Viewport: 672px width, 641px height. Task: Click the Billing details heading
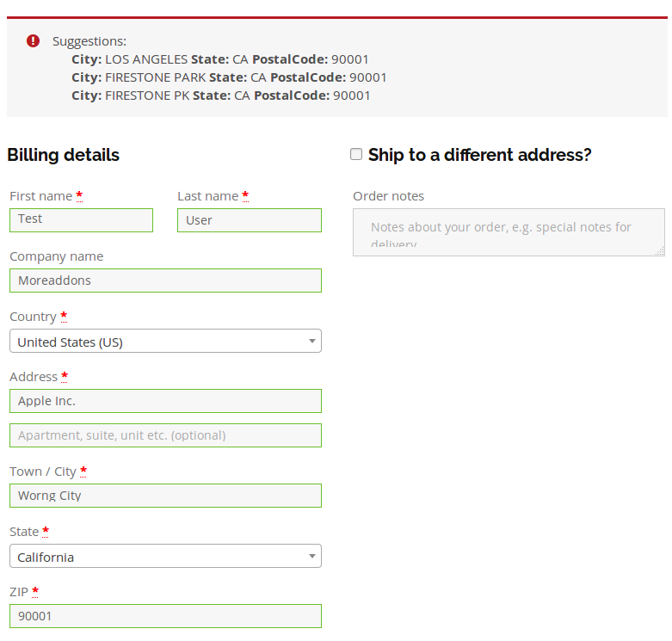click(63, 155)
